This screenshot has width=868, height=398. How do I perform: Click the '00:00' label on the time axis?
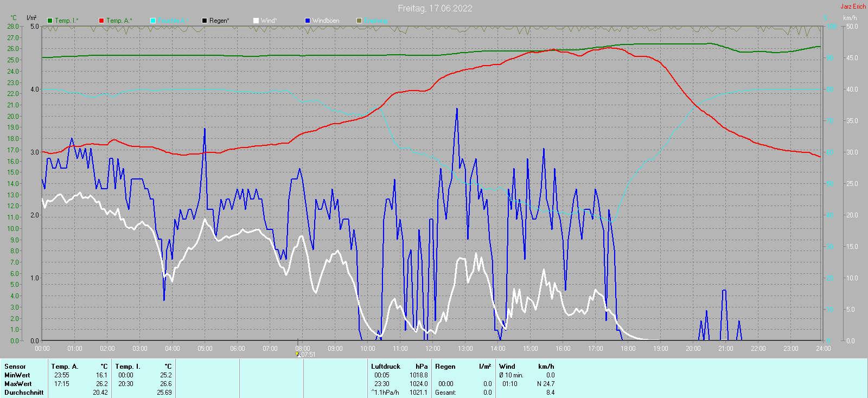pos(42,349)
